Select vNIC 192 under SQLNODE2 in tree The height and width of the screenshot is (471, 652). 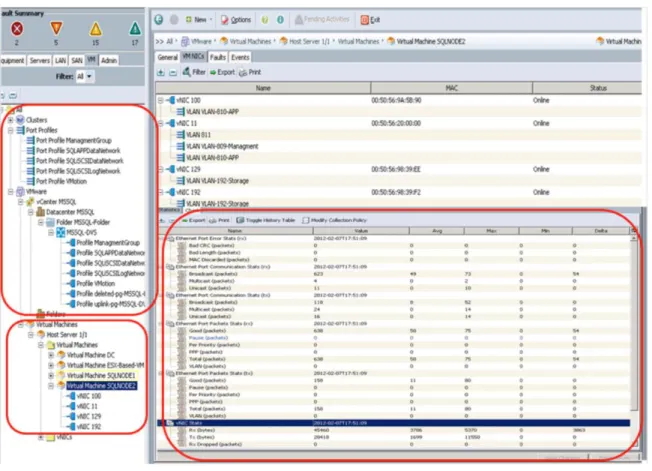click(x=89, y=427)
